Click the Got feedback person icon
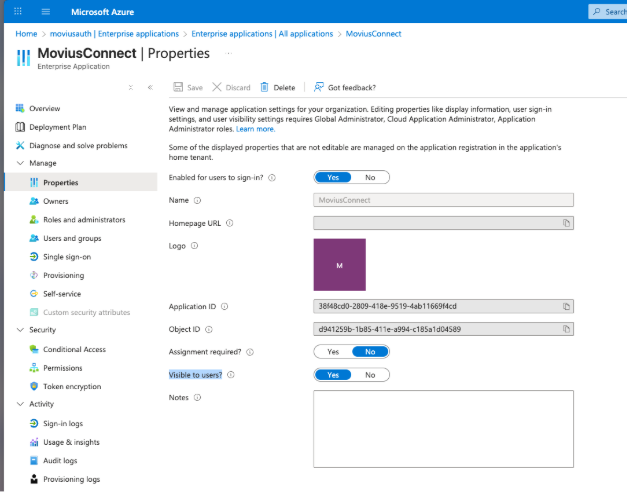This screenshot has height=492, width=627. (318, 87)
